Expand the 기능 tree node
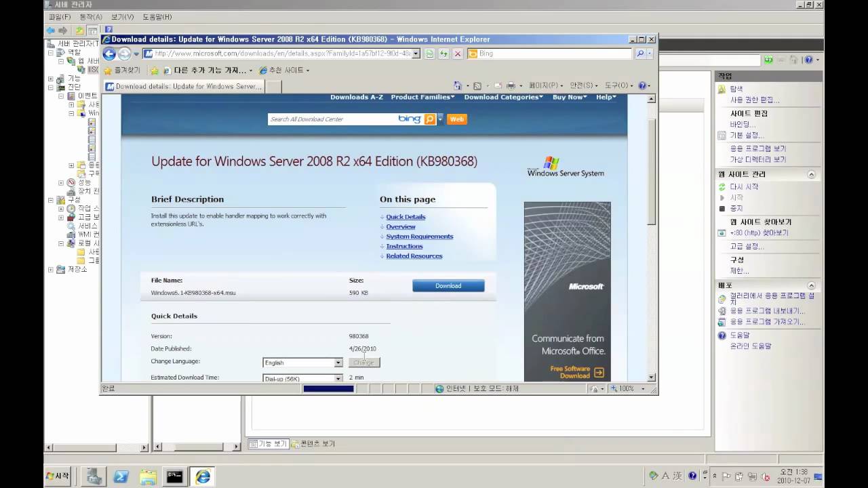The height and width of the screenshot is (488, 868). 51,79
